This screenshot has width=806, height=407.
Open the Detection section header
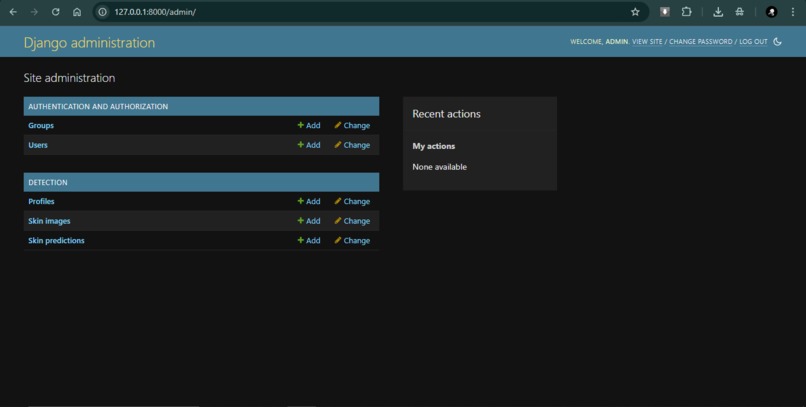(48, 182)
